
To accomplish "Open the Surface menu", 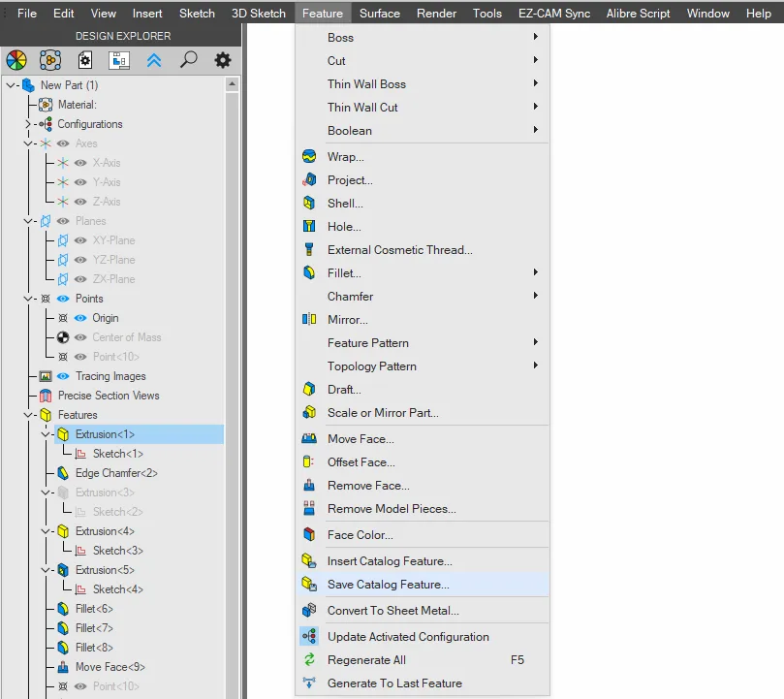I will click(380, 14).
